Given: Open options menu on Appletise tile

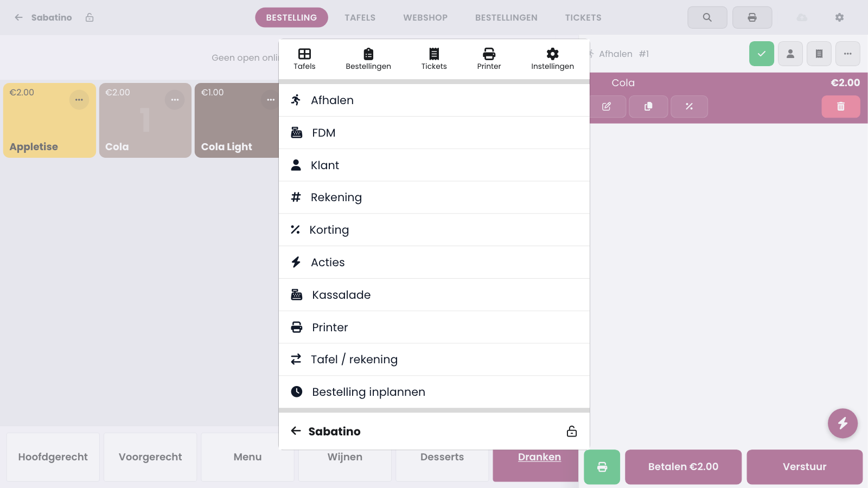Looking at the screenshot, I should pyautogui.click(x=79, y=100).
